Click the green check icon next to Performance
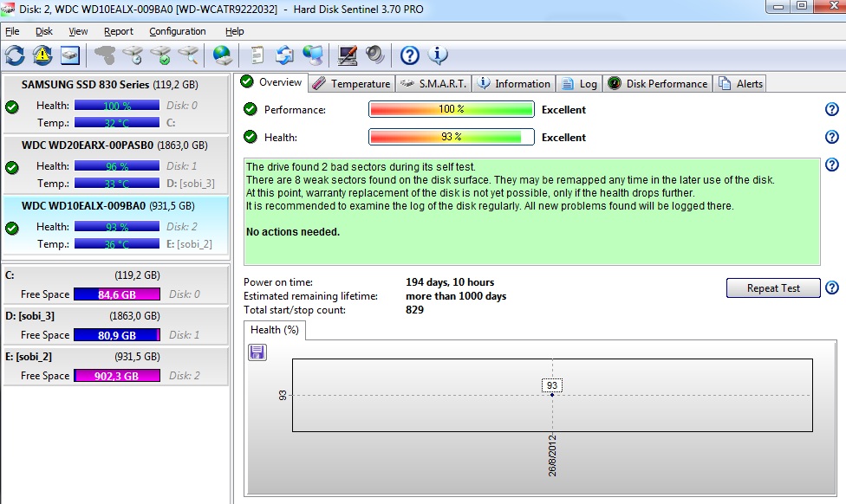 (250, 109)
